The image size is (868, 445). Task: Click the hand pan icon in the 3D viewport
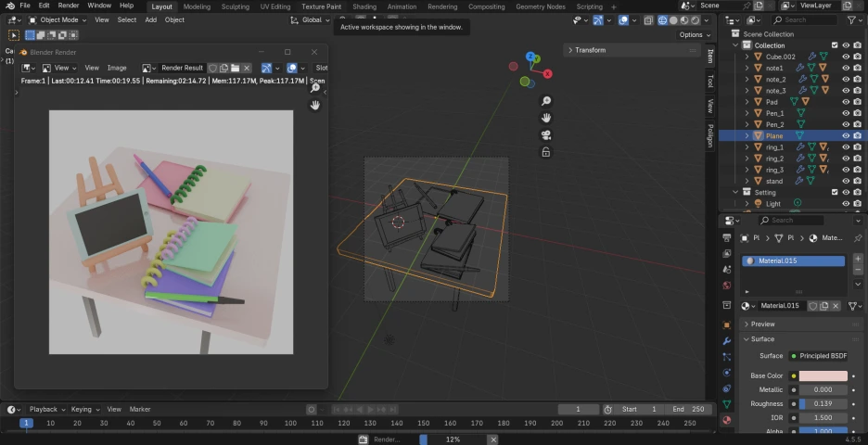coord(546,118)
